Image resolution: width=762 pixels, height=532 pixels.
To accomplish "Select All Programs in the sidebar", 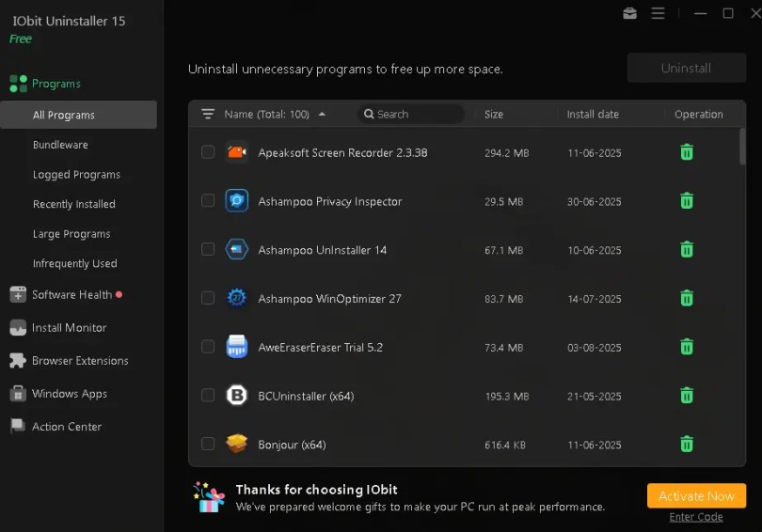I will point(79,115).
